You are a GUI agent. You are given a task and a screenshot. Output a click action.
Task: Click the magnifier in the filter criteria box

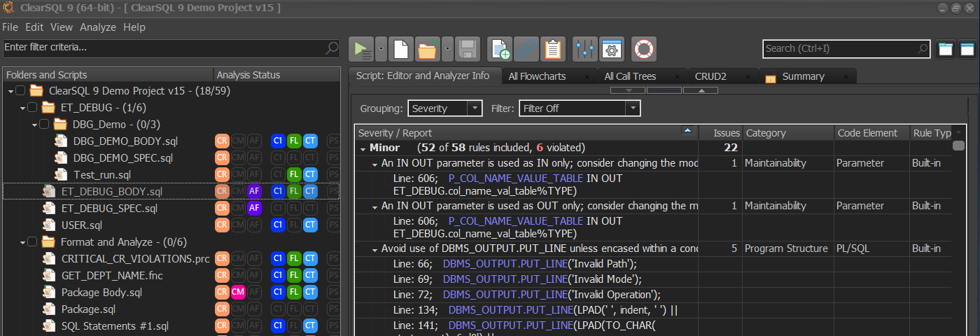333,48
